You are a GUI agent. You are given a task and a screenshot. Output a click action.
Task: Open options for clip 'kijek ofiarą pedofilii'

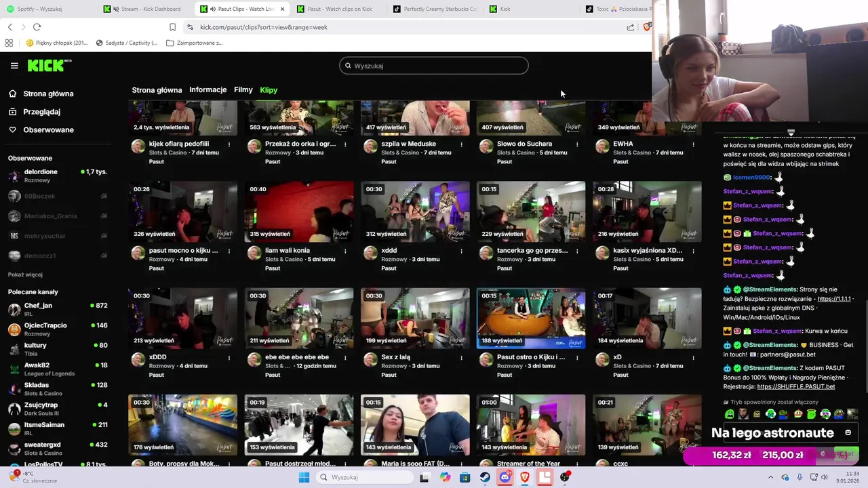pos(229,144)
